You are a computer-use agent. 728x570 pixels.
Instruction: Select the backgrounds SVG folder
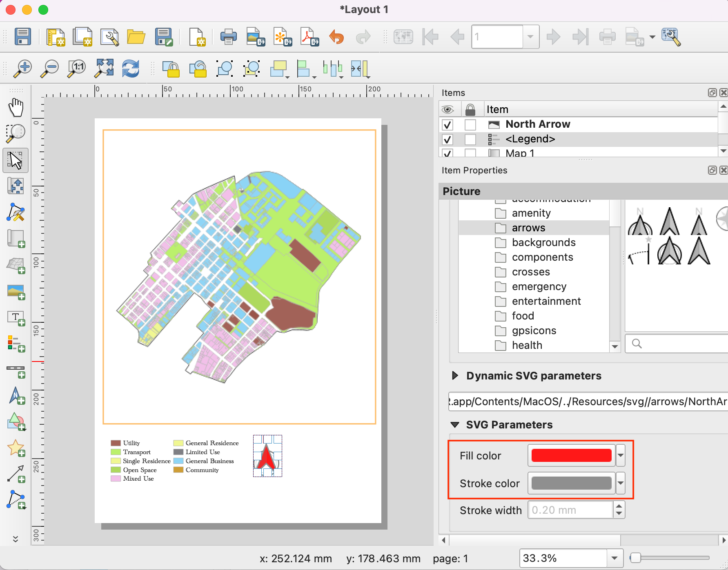pos(543,242)
